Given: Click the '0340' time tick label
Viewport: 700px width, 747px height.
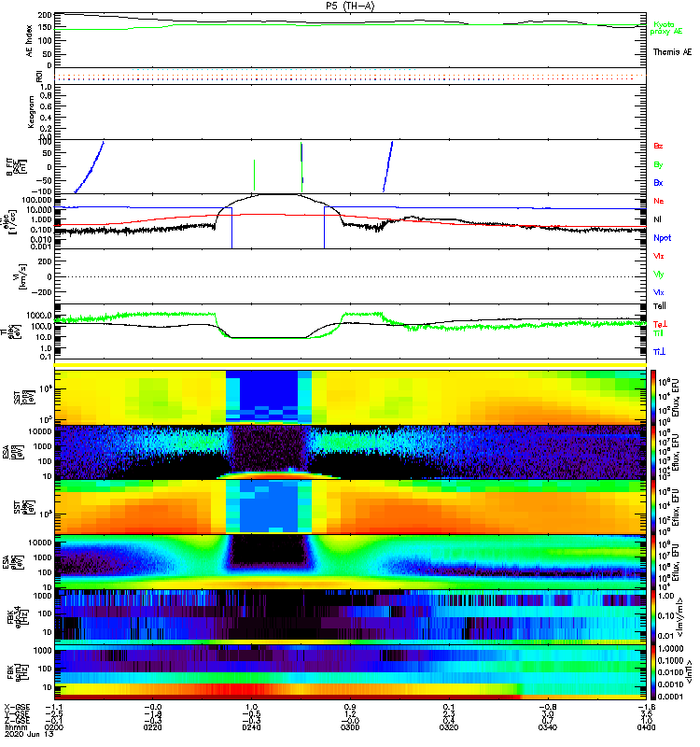Looking at the screenshot, I should [547, 727].
